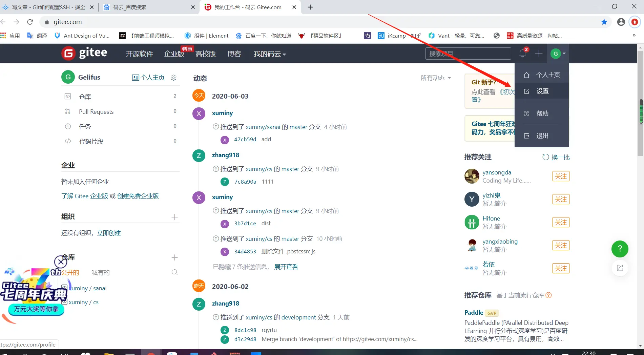The image size is (644, 355).
Task: Open 开源软件 in the navbar
Action: (x=140, y=54)
